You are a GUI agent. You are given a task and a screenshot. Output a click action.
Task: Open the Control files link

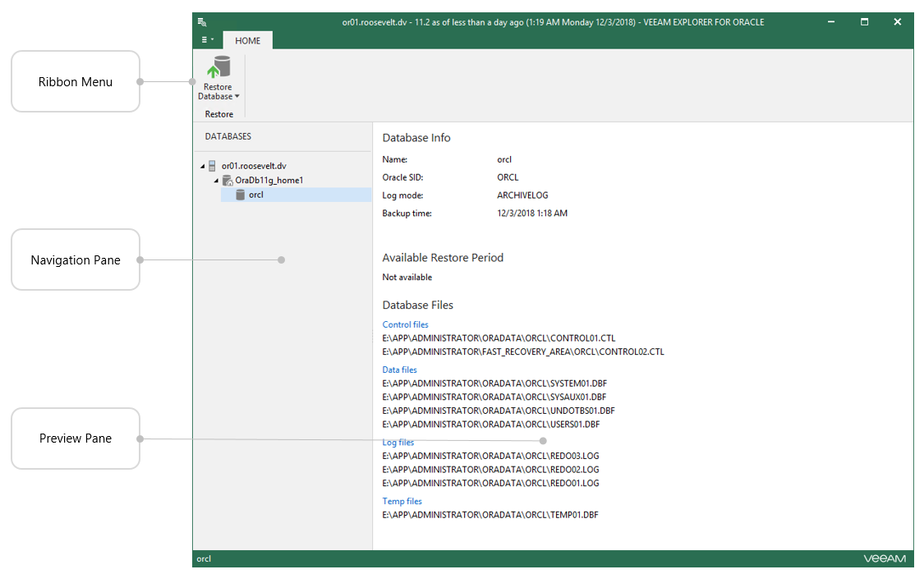[406, 324]
